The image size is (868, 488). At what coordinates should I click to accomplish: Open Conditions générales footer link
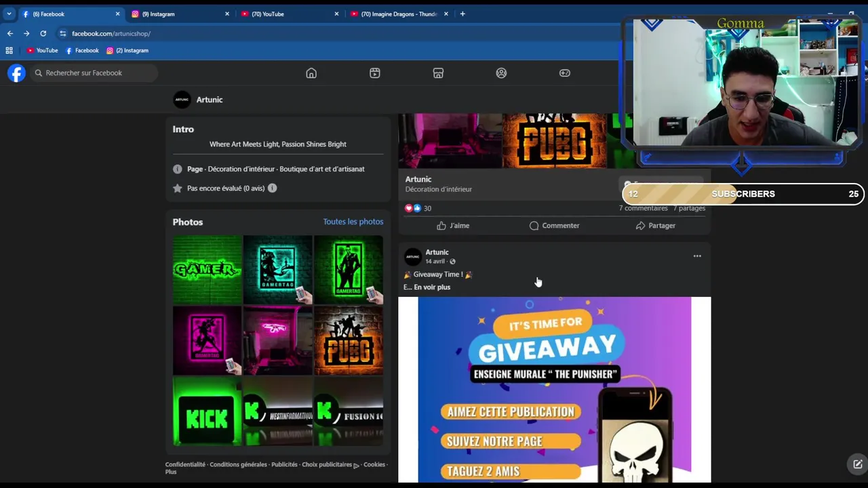[238, 464]
